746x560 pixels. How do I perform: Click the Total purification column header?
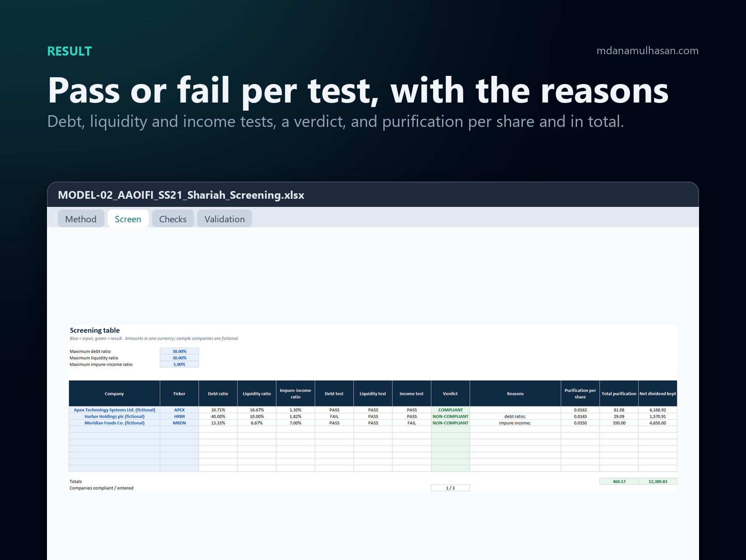coord(619,393)
